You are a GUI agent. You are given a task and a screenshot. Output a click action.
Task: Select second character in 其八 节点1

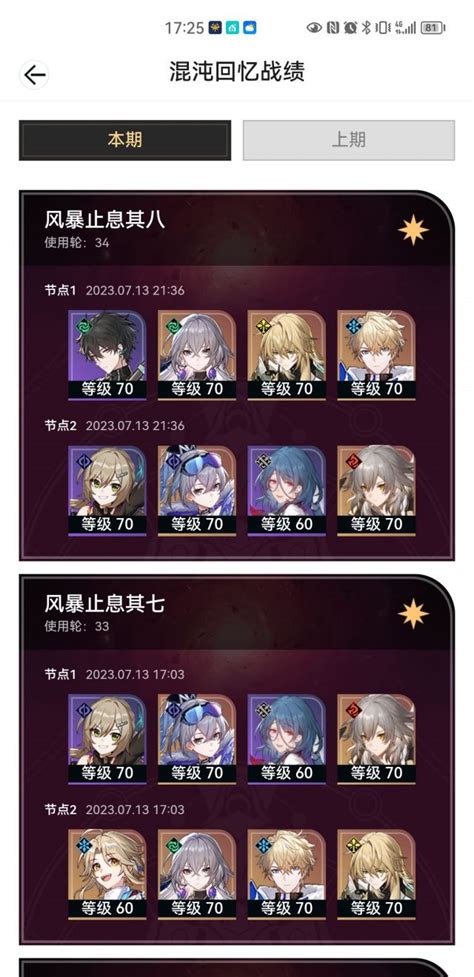(197, 355)
